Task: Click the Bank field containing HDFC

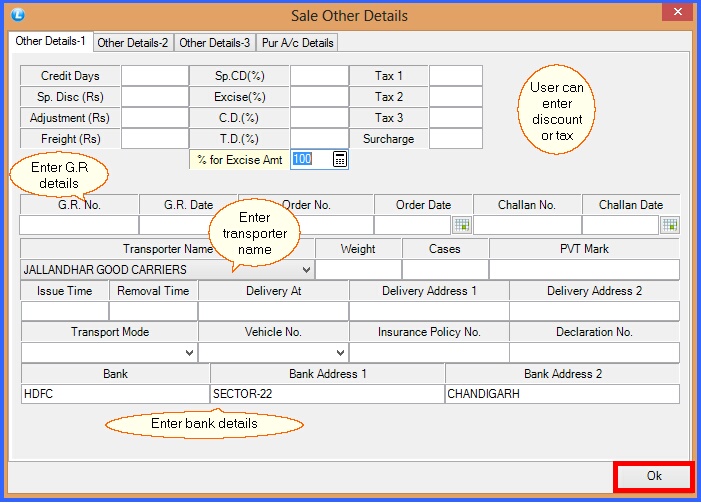Action: [114, 394]
